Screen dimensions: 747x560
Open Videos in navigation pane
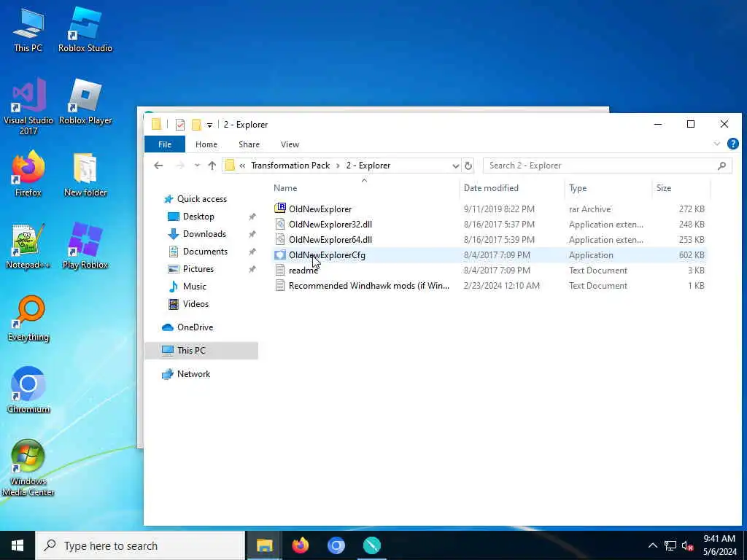click(196, 304)
